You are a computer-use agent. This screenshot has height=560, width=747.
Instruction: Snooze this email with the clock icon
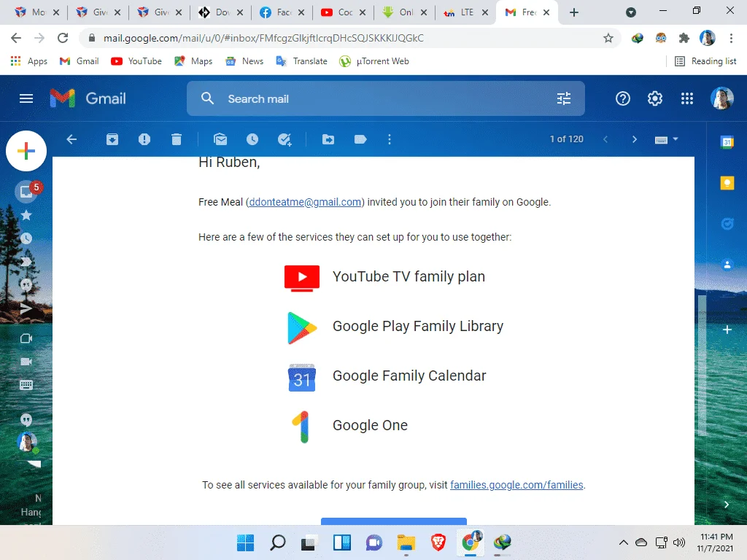(x=252, y=139)
